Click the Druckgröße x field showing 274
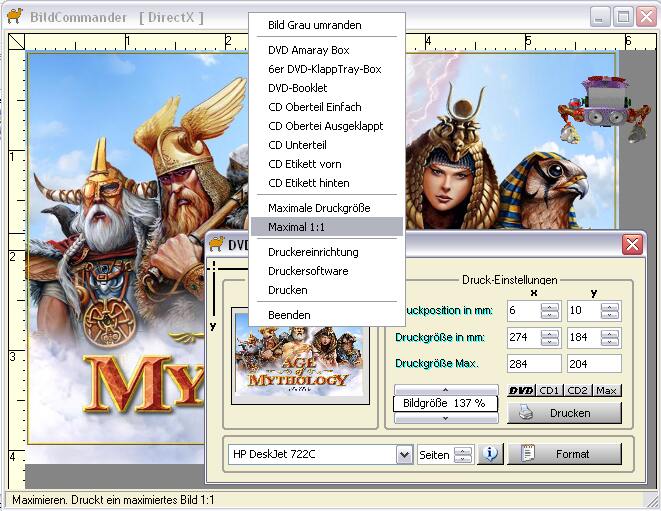 coord(523,337)
